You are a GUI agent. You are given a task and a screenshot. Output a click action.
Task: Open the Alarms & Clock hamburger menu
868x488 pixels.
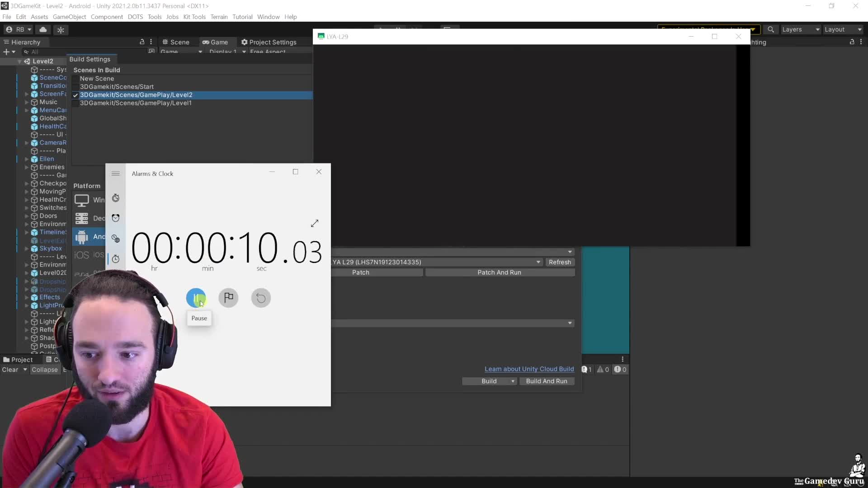pos(116,174)
